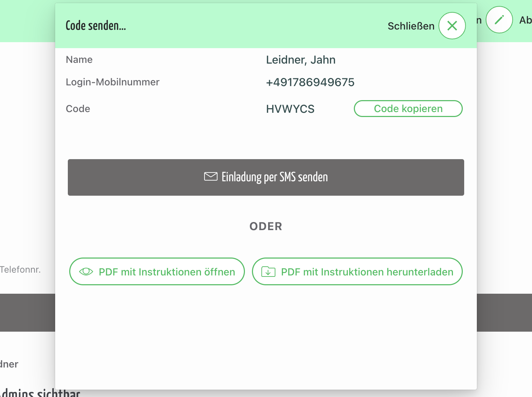Viewport: 532px width, 397px height.
Task: Send invitation via Einladung per SMS senden
Action: 266,177
